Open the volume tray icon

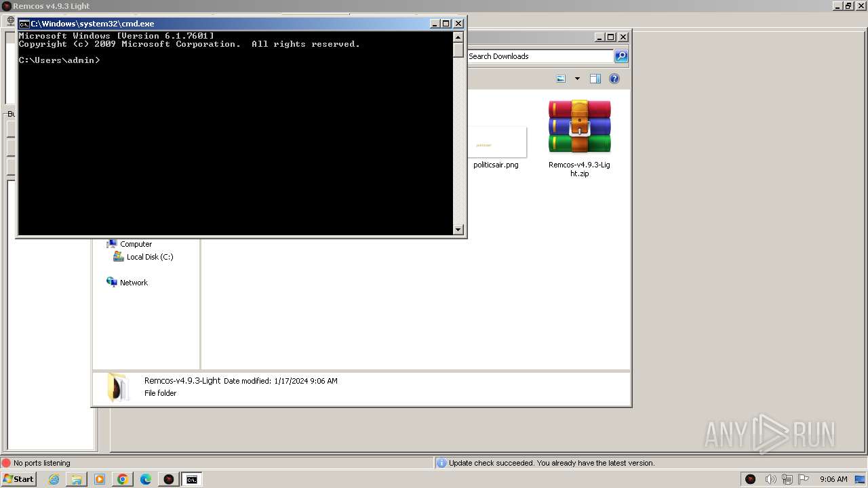tap(771, 479)
